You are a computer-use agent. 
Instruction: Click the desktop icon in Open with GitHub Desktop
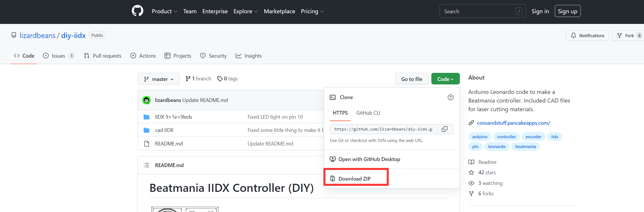coord(333,159)
